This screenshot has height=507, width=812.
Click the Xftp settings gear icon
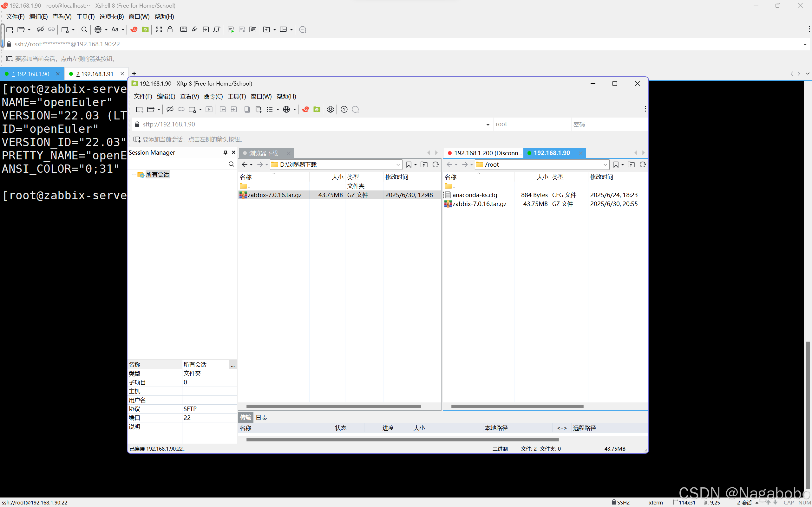point(330,109)
